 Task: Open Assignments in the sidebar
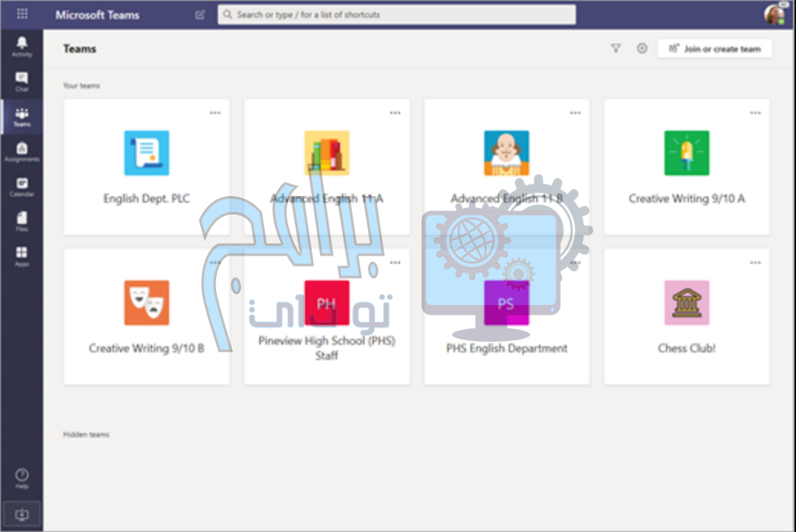[x=22, y=152]
